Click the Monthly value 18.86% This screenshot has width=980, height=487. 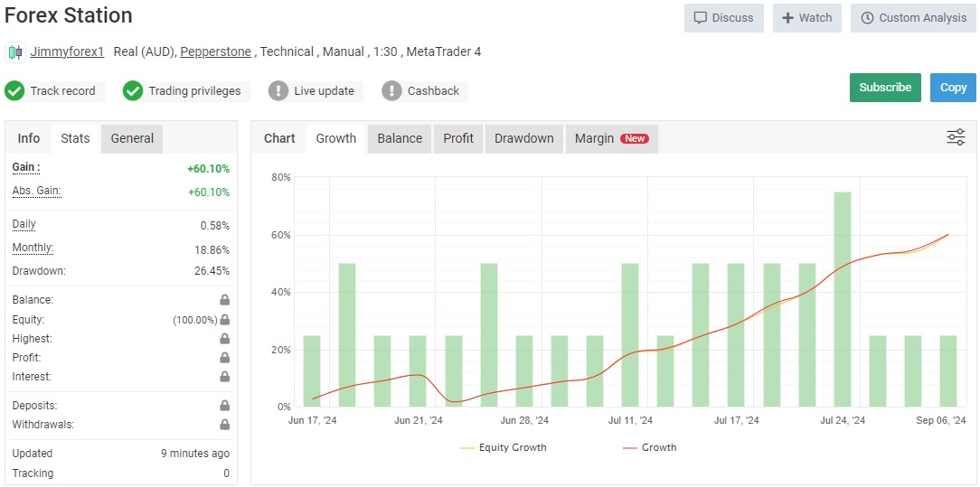pyautogui.click(x=212, y=250)
